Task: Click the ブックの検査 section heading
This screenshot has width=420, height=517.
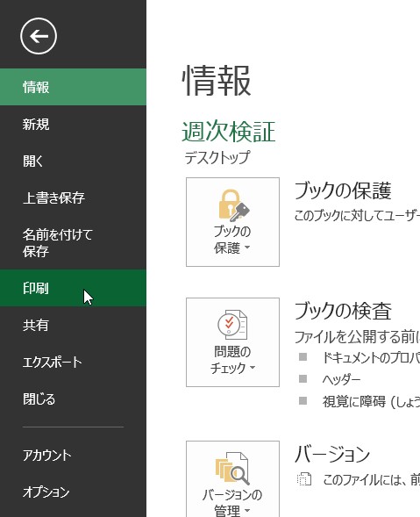Action: pyautogui.click(x=343, y=311)
